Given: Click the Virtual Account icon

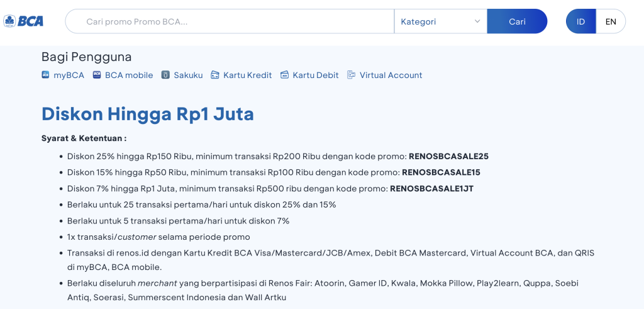Looking at the screenshot, I should (x=351, y=75).
